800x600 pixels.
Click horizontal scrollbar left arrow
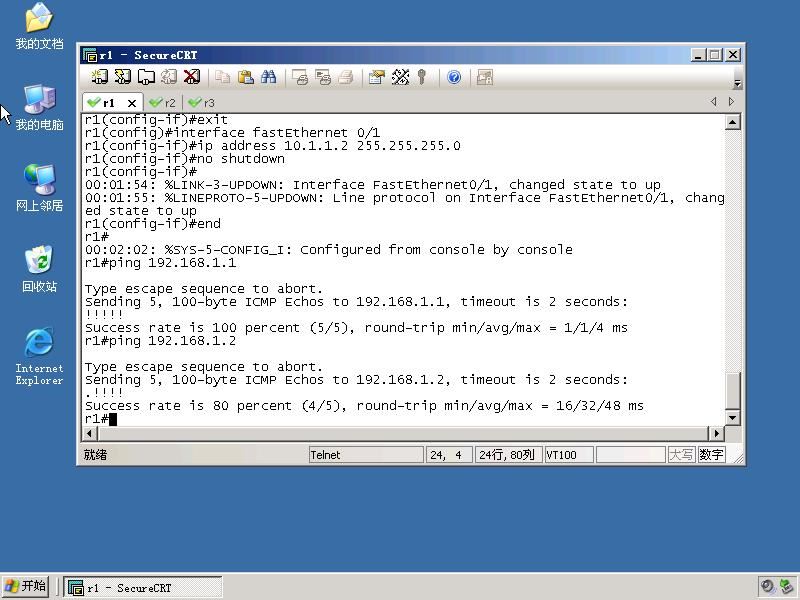pyautogui.click(x=89, y=433)
